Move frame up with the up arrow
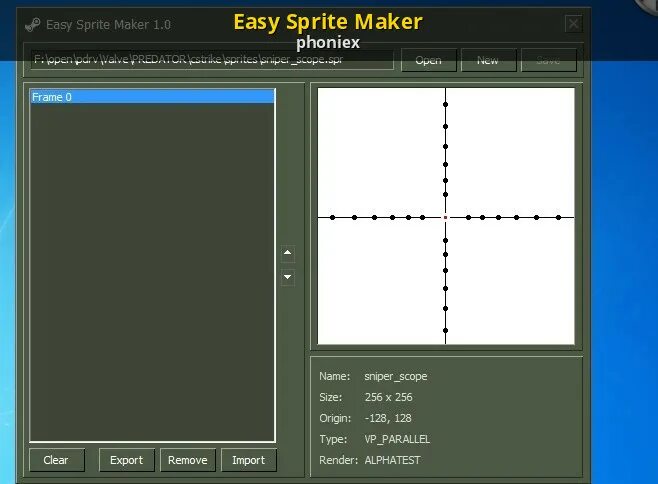Screen dimensions: 658x484 click(287, 253)
